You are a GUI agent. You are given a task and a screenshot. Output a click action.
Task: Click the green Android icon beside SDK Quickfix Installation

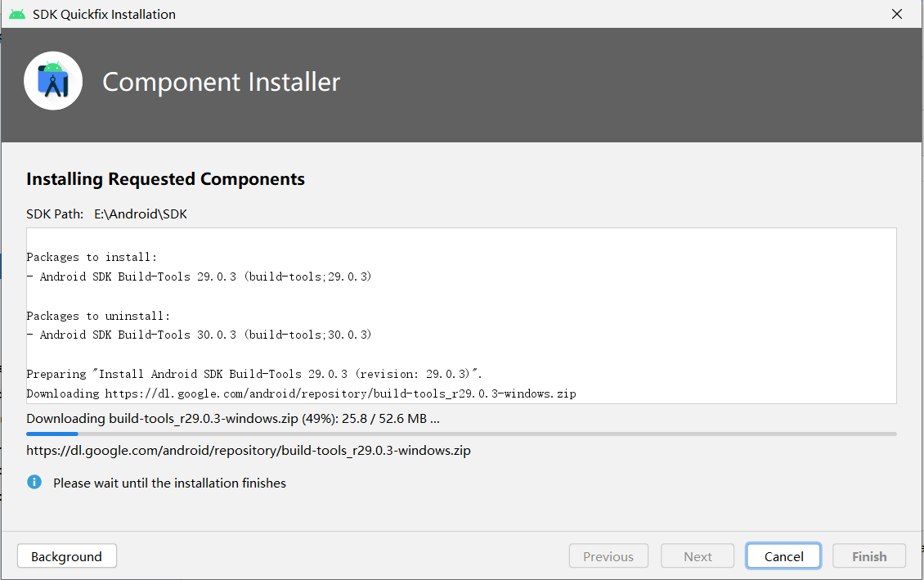click(x=17, y=14)
